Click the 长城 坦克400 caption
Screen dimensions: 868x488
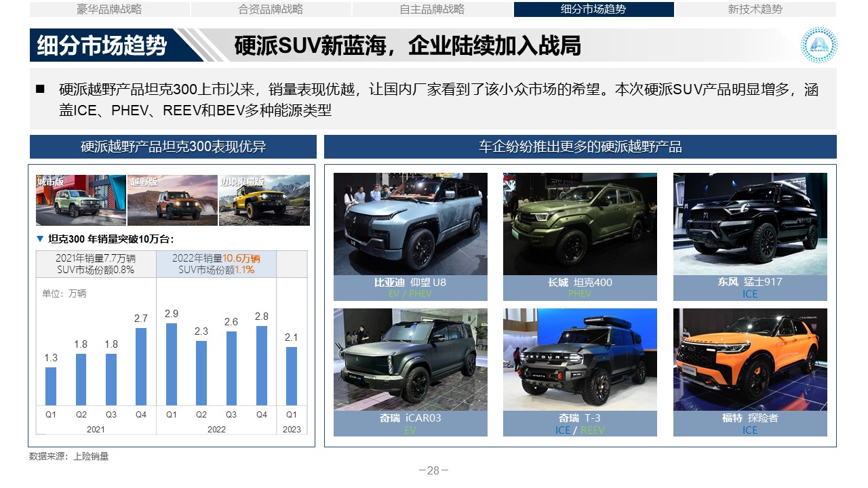click(580, 282)
